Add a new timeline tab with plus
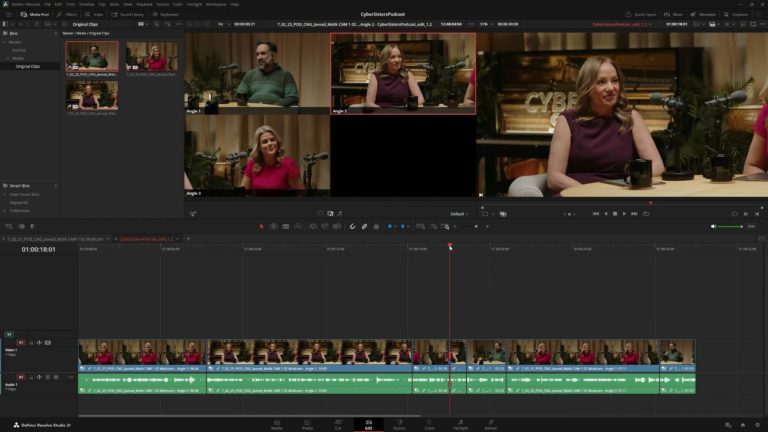This screenshot has height=432, width=768. 188,239
